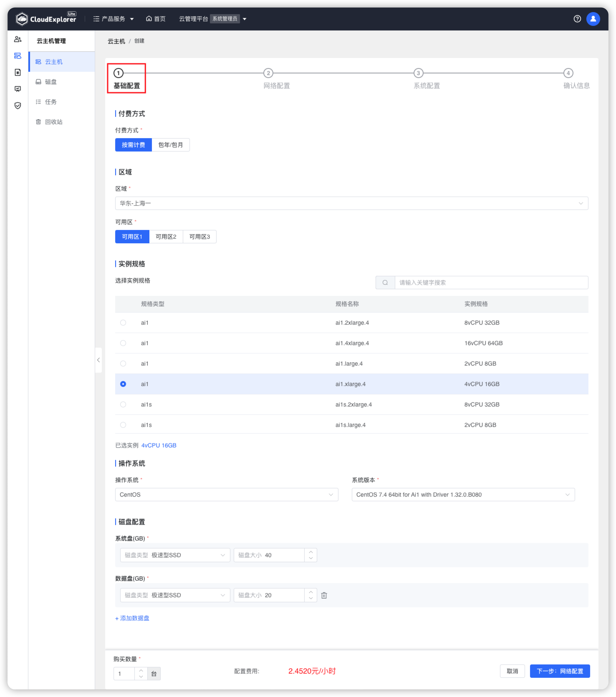
Task: Select 可用区3 zone
Action: tap(200, 237)
